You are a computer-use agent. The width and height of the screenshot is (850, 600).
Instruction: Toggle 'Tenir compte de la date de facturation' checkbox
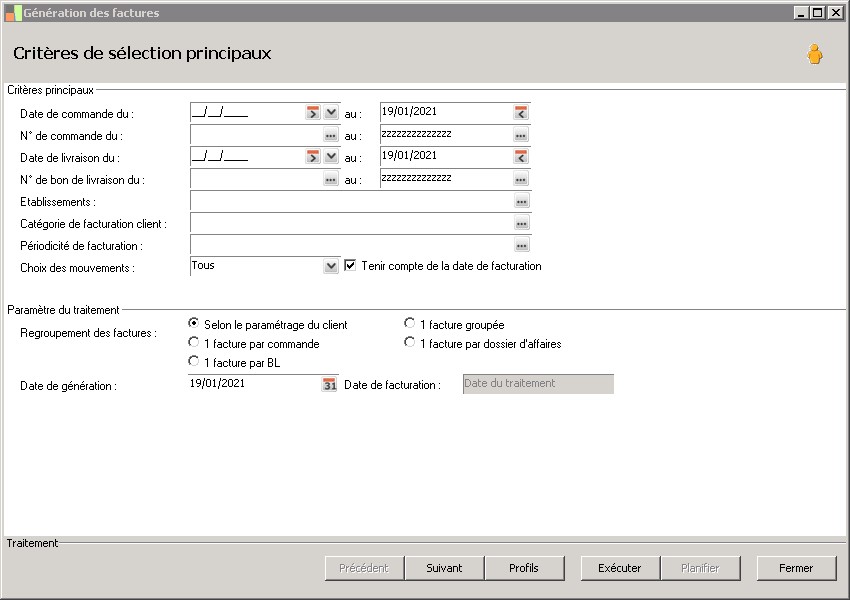point(350,266)
